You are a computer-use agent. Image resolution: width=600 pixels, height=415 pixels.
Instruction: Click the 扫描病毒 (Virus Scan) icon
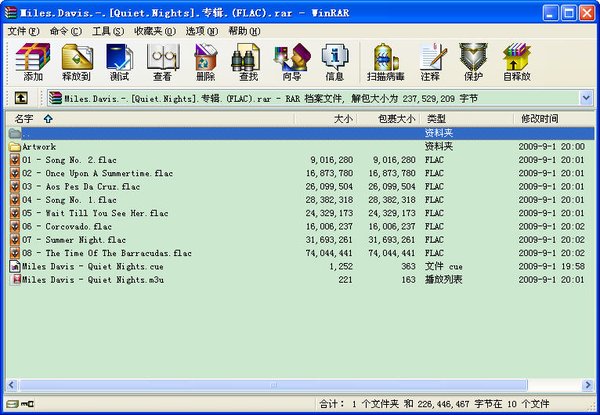click(386, 57)
